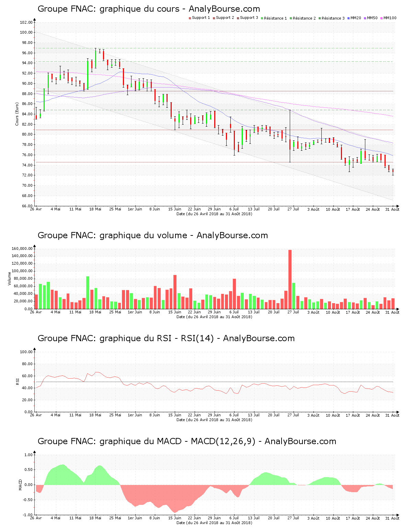The image size is (412, 532).
Task: Click the 0.50 value on the MACD axis
Action: point(28,470)
